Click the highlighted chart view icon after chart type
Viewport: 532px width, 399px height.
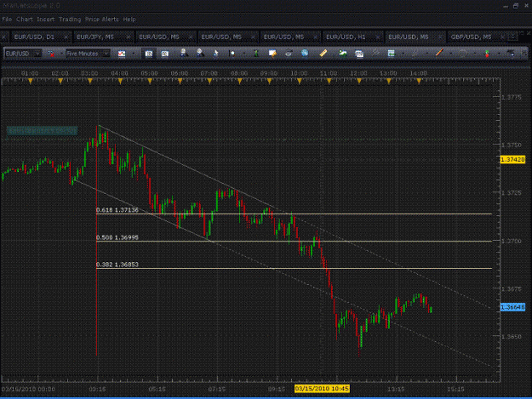coord(149,54)
